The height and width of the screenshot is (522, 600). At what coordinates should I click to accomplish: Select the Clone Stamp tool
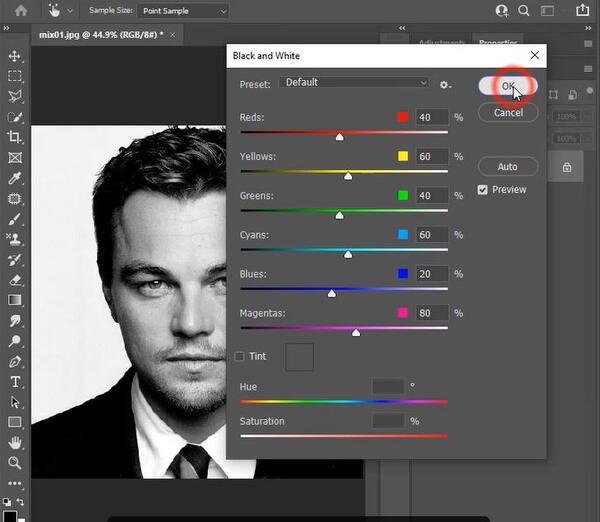tap(15, 240)
